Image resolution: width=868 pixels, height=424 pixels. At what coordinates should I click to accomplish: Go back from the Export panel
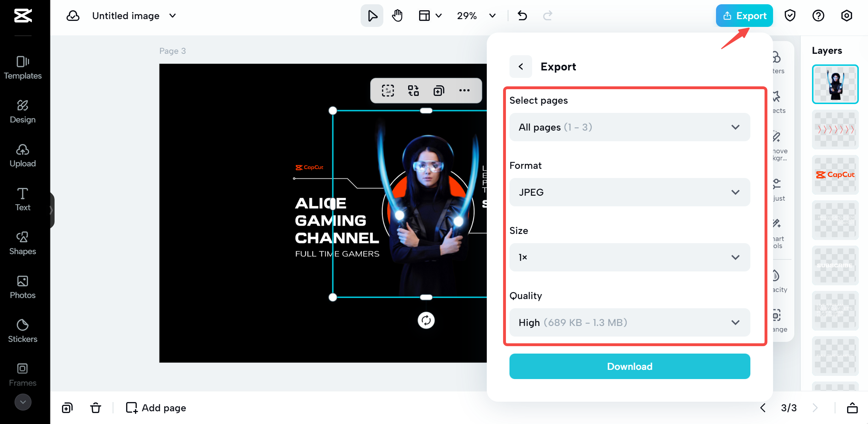point(520,67)
